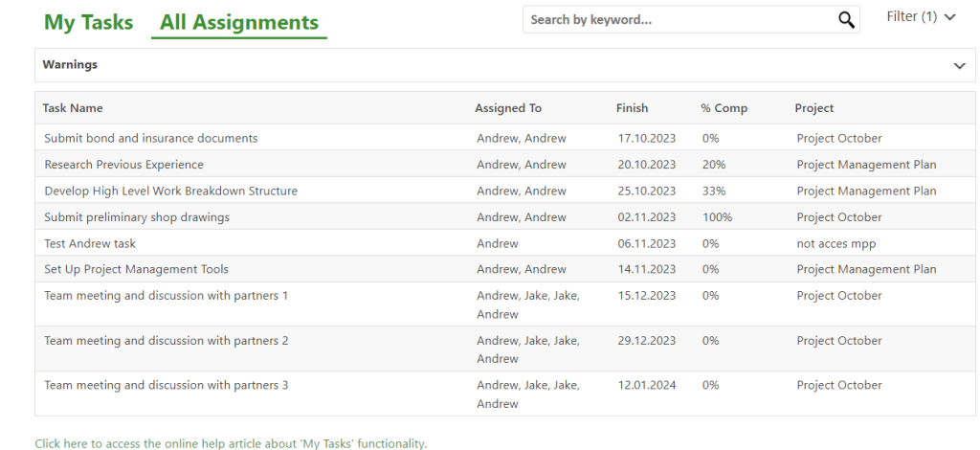980x450 pixels.
Task: Click the % Comp column header
Action: tap(724, 108)
